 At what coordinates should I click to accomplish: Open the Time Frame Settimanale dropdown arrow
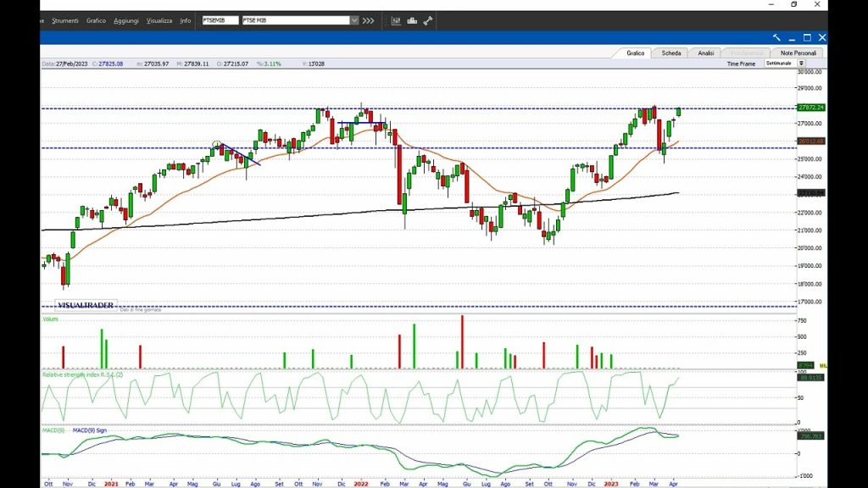(801, 64)
